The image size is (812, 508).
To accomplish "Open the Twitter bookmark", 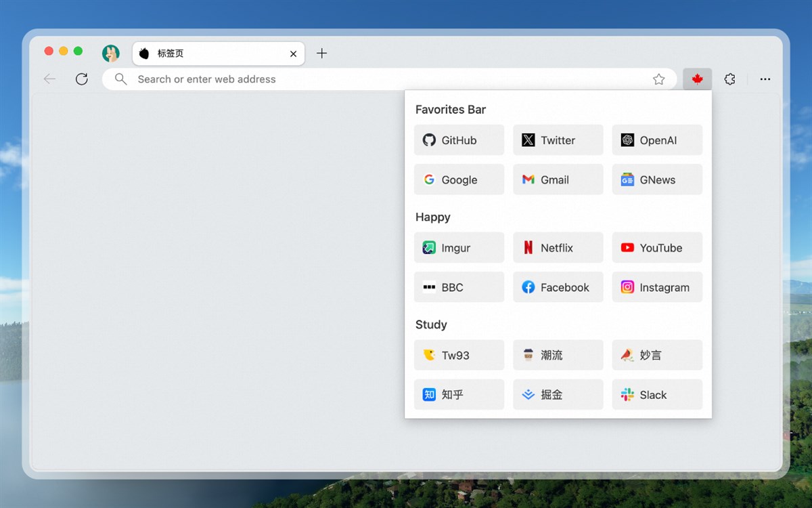I will pos(558,140).
